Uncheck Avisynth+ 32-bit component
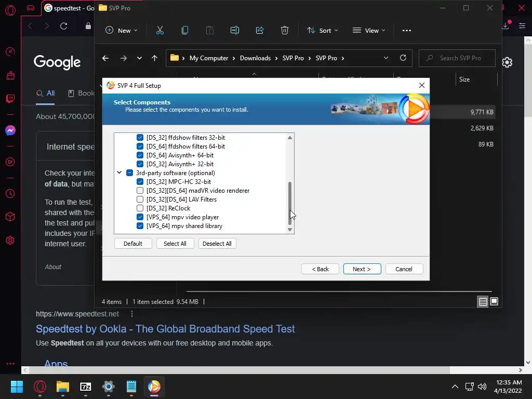Viewport: 532px width, 399px height. point(140,164)
